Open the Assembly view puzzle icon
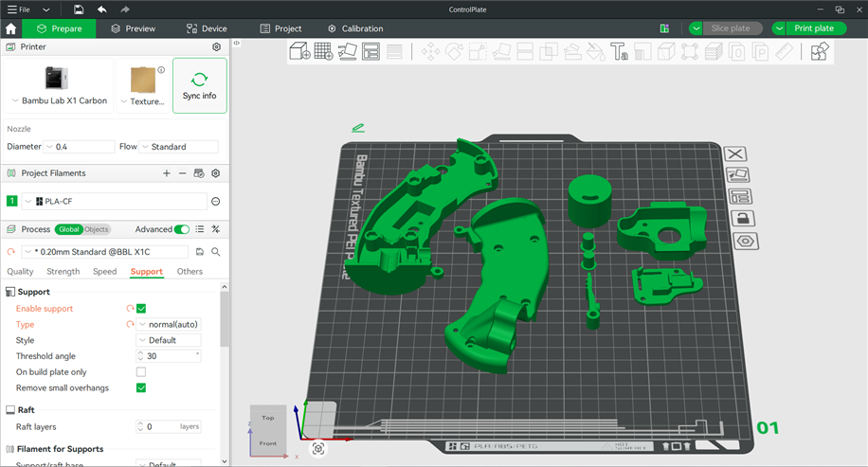 coord(820,51)
